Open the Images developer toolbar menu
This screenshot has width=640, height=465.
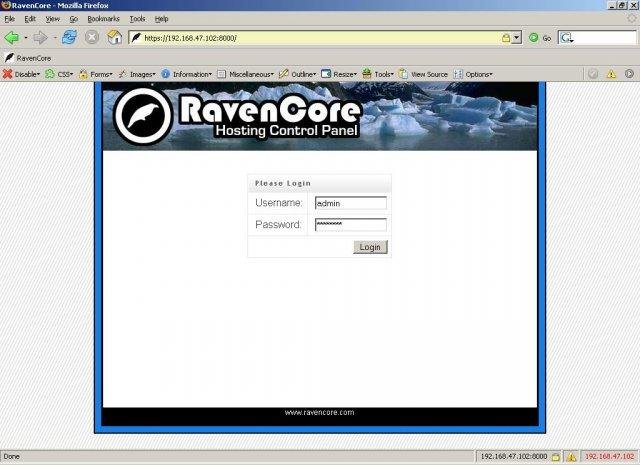coord(137,74)
